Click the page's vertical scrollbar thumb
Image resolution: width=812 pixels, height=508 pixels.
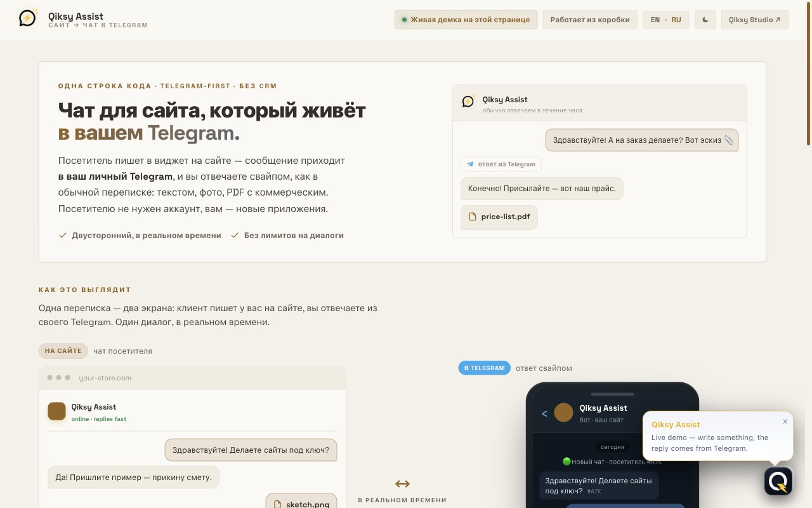click(809, 73)
